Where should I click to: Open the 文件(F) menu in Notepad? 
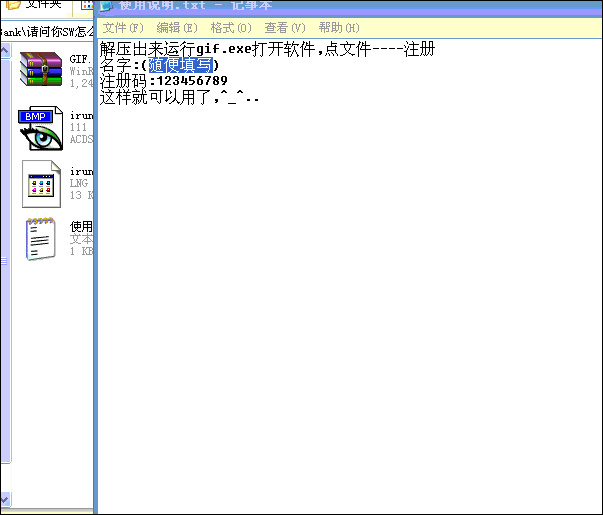pyautogui.click(x=123, y=28)
